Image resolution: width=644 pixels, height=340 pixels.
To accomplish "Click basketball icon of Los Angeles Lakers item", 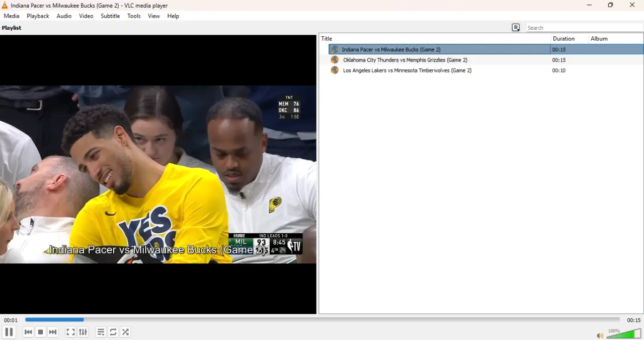I will [x=335, y=71].
